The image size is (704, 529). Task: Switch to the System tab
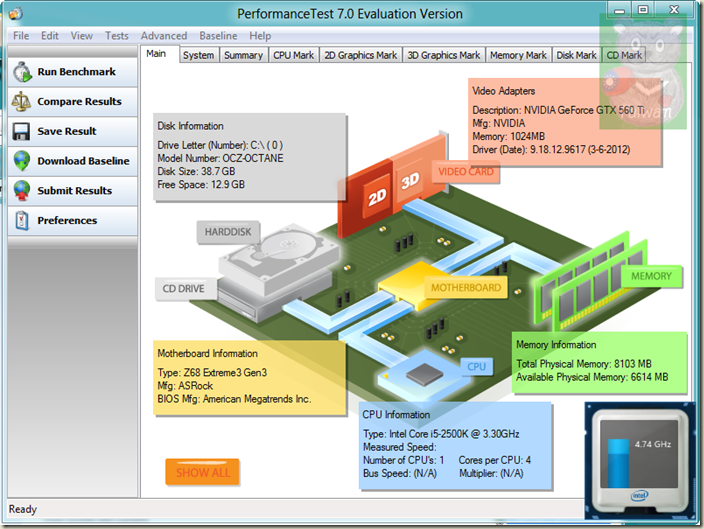[x=198, y=55]
